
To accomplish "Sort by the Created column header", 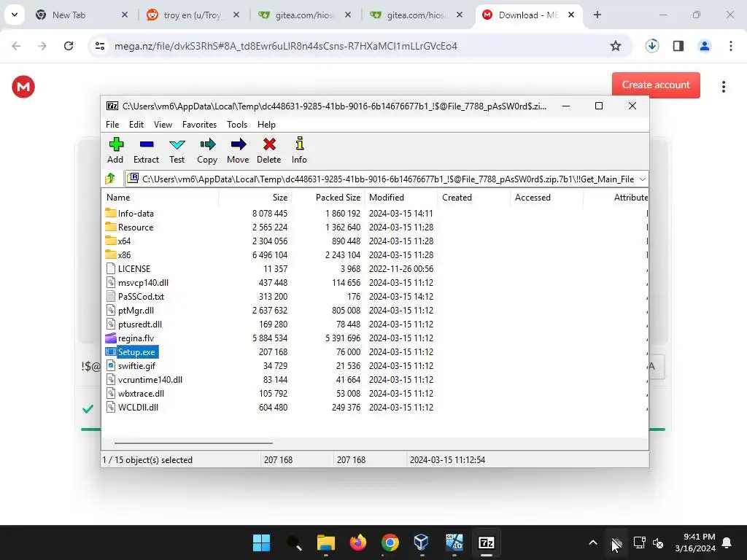I will [x=473, y=197].
